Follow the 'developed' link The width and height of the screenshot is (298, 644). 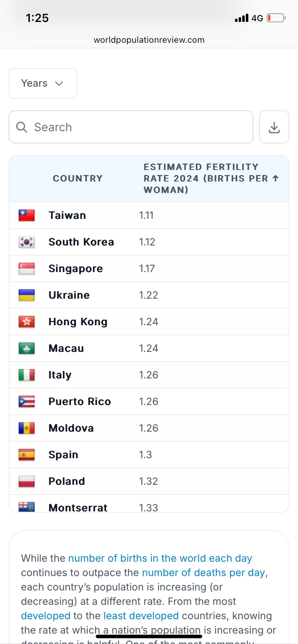pyautogui.click(x=46, y=616)
